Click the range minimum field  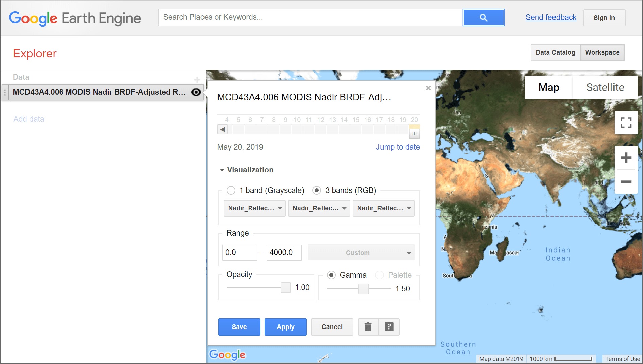click(240, 252)
